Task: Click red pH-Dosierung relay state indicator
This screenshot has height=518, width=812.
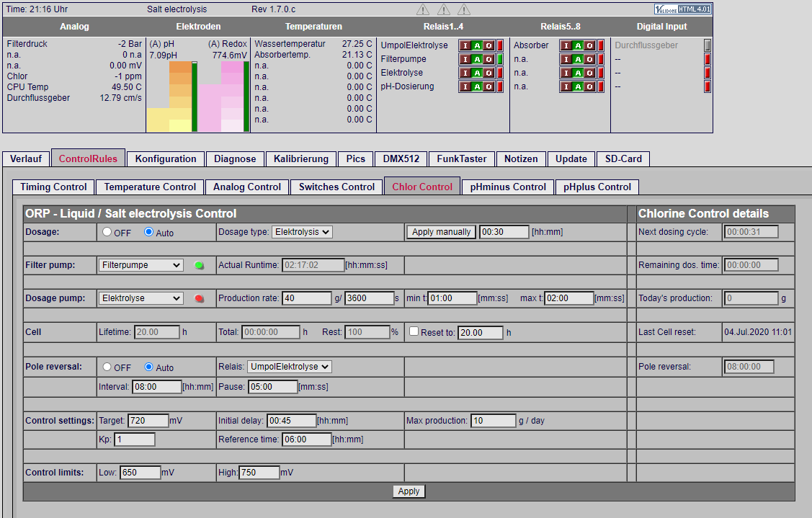Action: 500,86
